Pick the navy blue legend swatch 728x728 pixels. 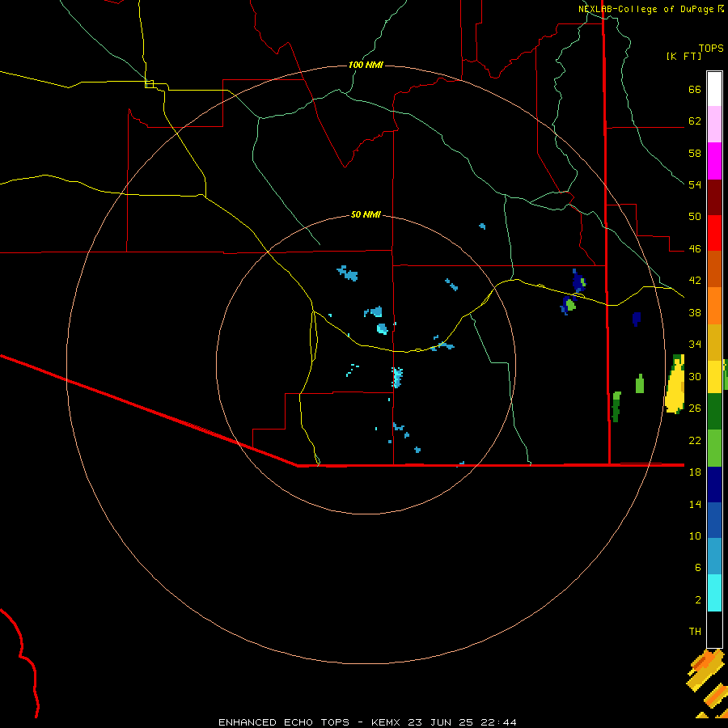[x=714, y=485]
